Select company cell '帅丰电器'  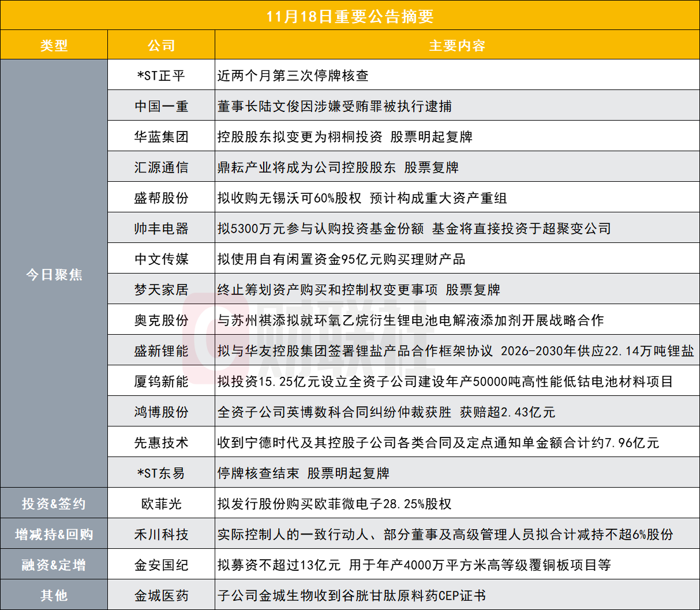pos(161,229)
